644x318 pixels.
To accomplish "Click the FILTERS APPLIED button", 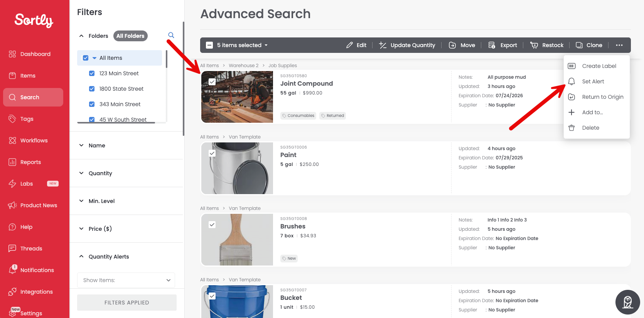I will [x=127, y=303].
